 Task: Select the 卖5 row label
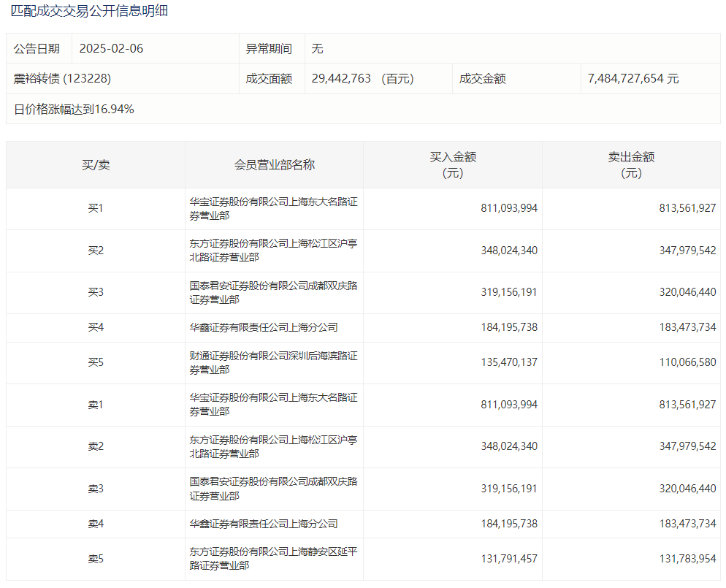tap(96, 560)
